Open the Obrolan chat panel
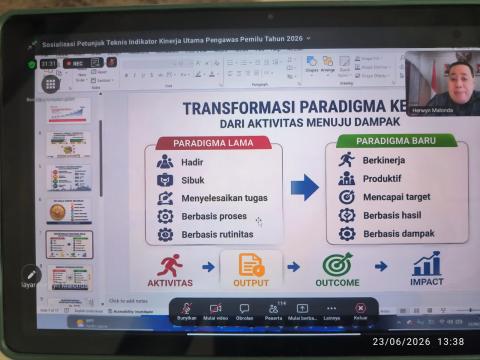 (x=244, y=311)
